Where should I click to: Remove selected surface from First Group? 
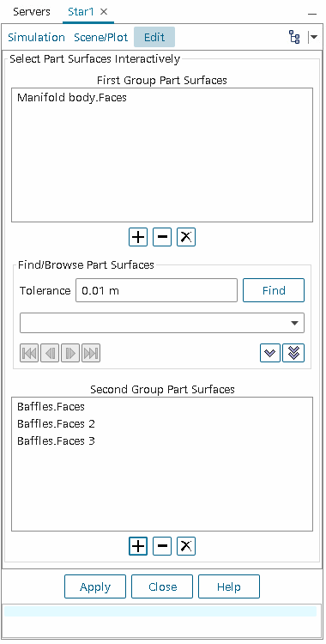point(162,237)
